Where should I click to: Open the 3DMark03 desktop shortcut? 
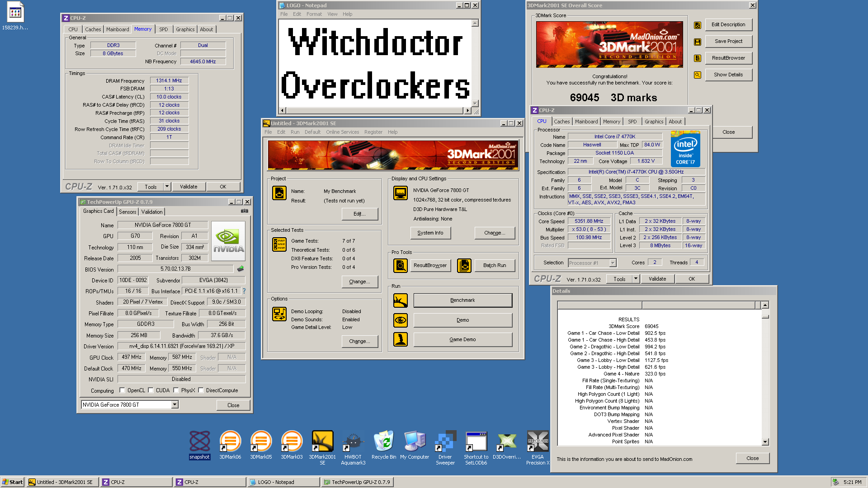pyautogui.click(x=292, y=445)
